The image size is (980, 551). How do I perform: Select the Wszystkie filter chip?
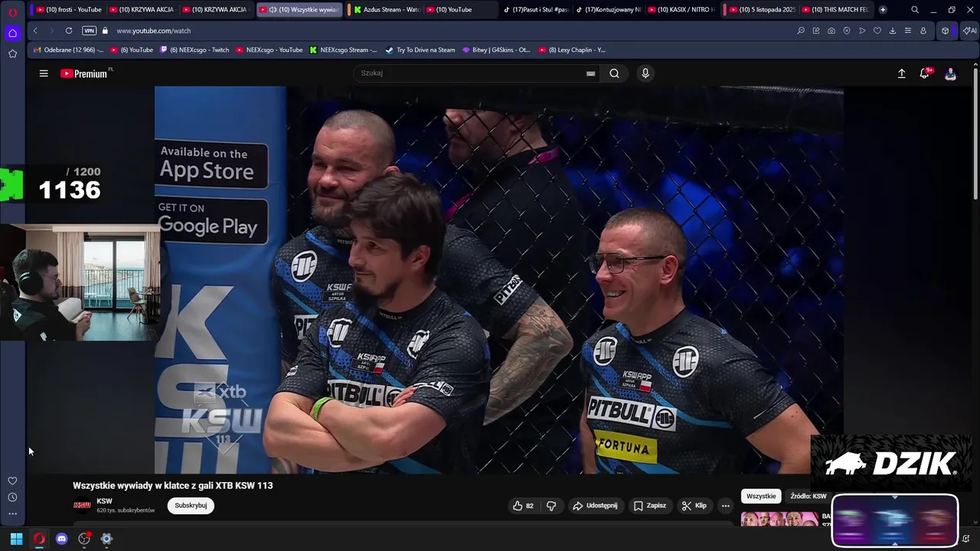click(x=761, y=497)
